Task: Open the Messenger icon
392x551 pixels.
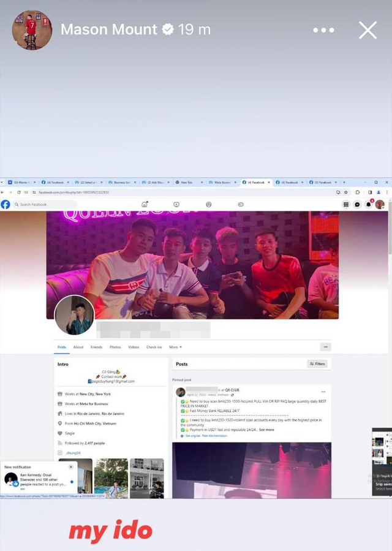Action: (x=358, y=204)
